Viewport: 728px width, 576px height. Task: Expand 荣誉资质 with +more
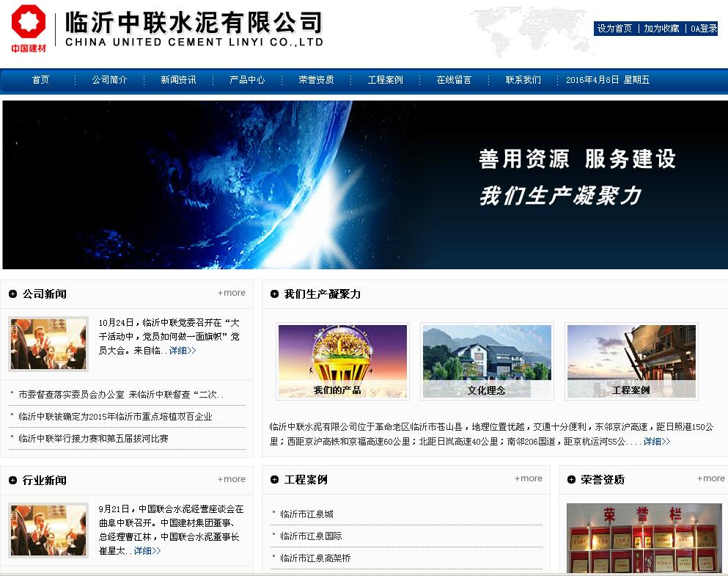pos(710,478)
